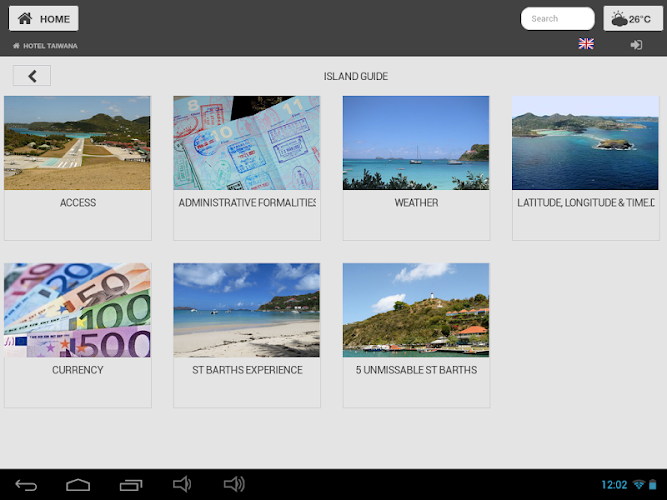Open the St Barths Experience beach photo
Screen dimensions: 667x500
point(246,310)
